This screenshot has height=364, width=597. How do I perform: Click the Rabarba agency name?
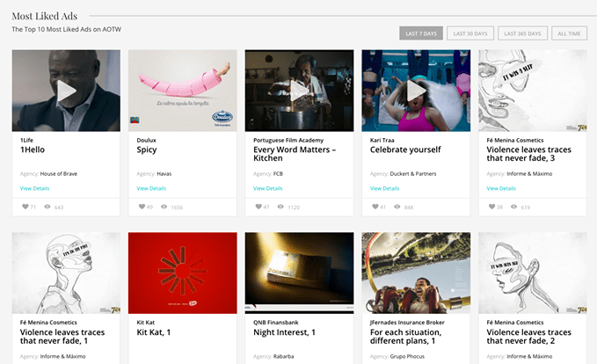[x=284, y=356]
